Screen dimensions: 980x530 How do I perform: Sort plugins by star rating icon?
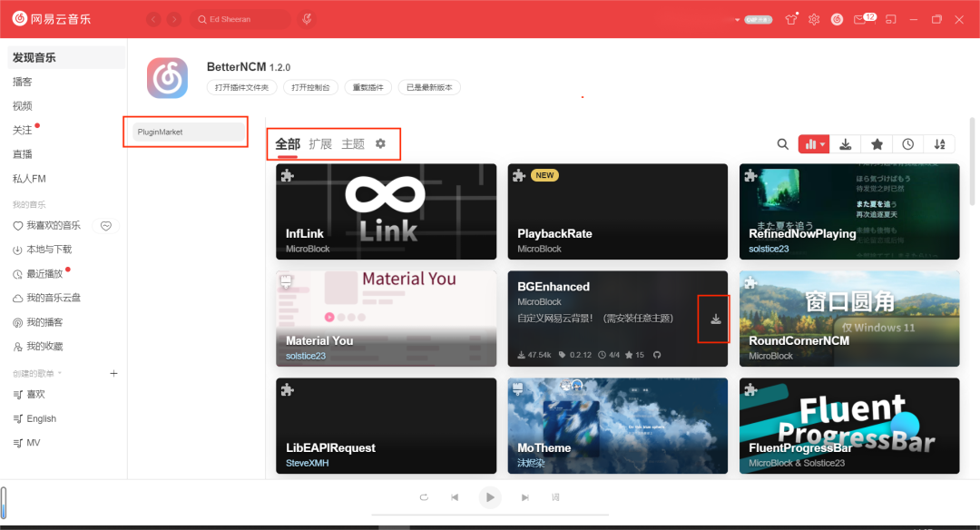tap(877, 144)
